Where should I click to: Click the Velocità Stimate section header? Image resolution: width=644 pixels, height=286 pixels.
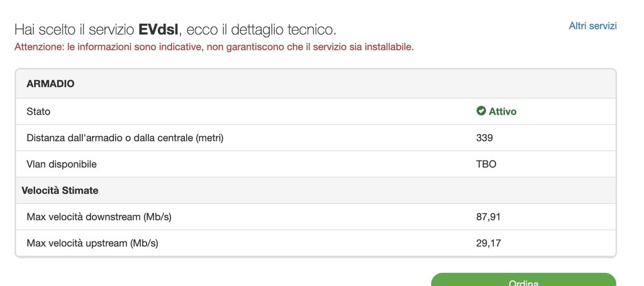60,190
